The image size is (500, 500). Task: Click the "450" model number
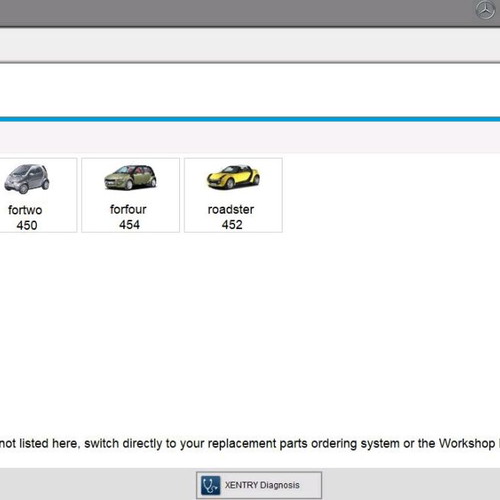(x=27, y=225)
